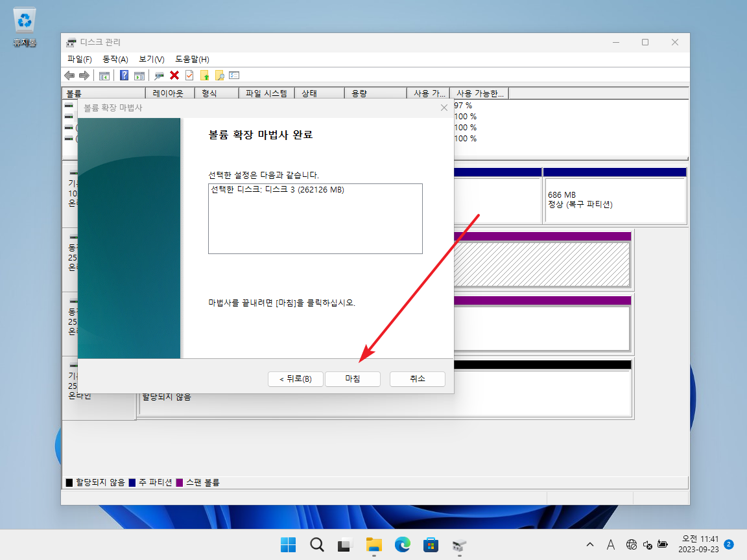This screenshot has height=560, width=747.
Task: Sort by the 상태 column header
Action: tap(320, 93)
